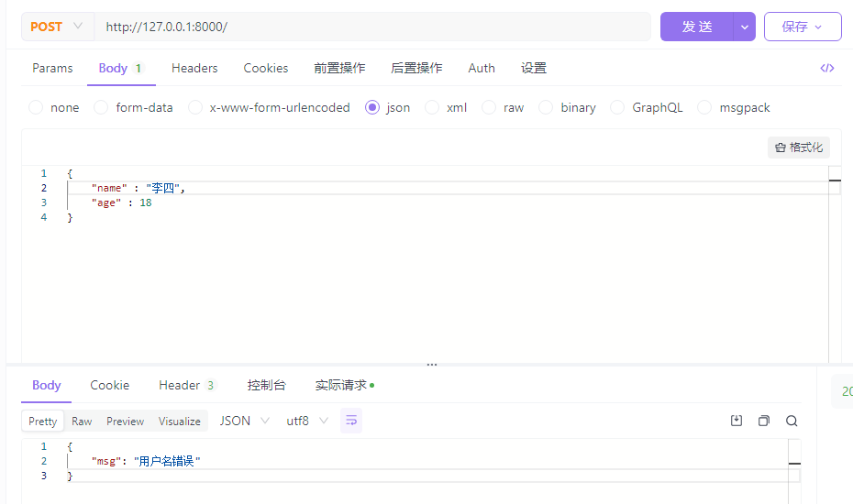Screen dimensions: 853x504
Task: Open the 设置 settings tab
Action: click(533, 68)
